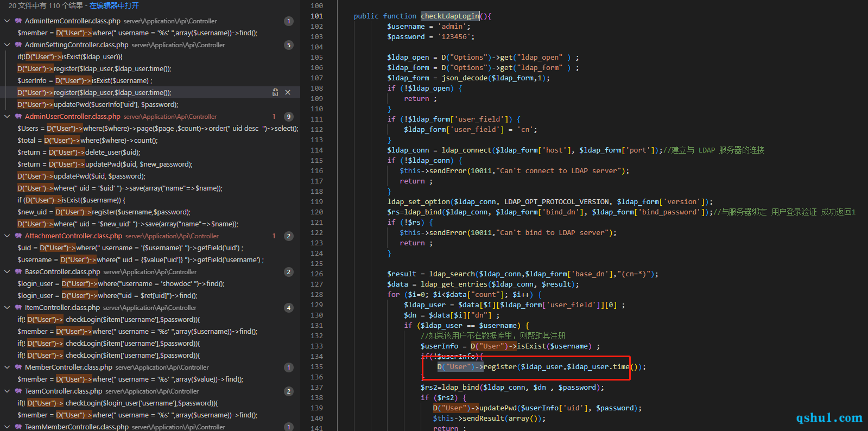Click match count badge 1 for MemberController
The image size is (868, 431).
pos(289,367)
